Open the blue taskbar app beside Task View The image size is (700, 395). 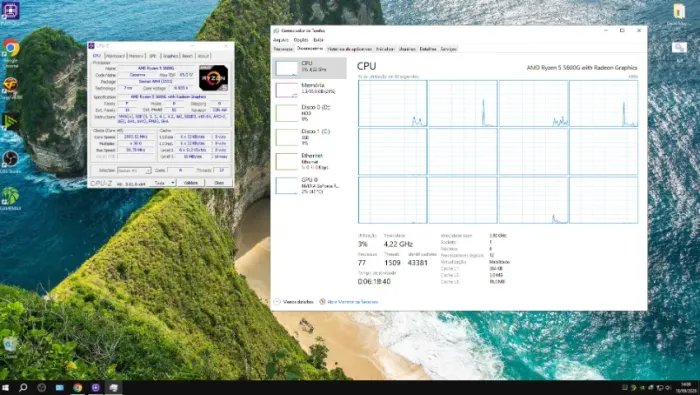(59, 387)
